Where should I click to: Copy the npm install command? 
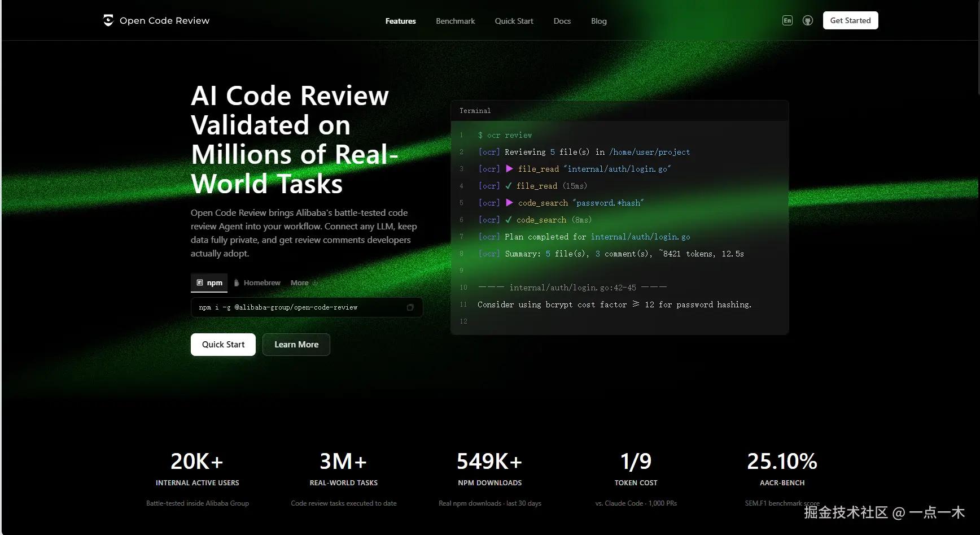[x=410, y=307]
